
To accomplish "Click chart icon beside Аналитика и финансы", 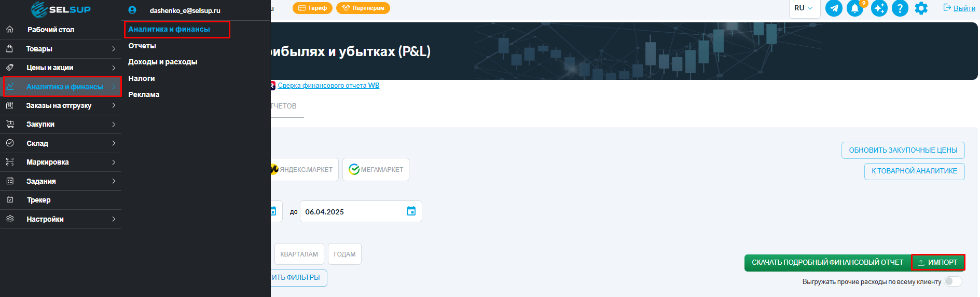I will pos(10,87).
